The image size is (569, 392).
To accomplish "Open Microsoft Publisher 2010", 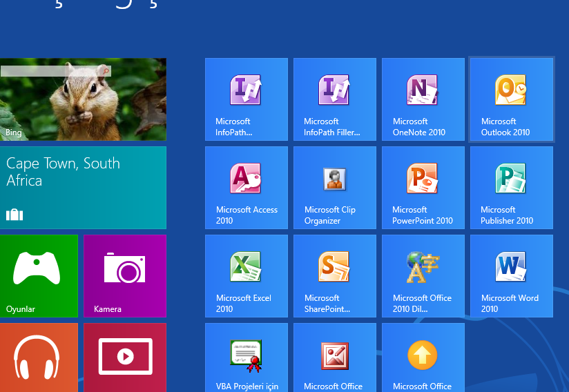I will tap(511, 188).
